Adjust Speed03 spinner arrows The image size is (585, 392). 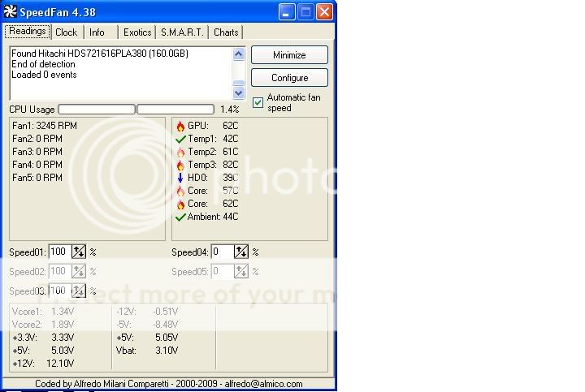(x=79, y=291)
